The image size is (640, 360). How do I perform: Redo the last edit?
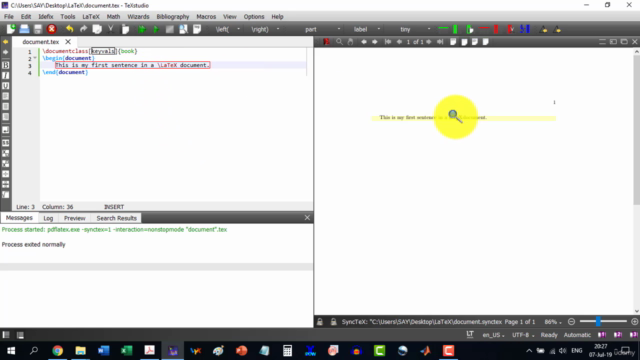83,29
